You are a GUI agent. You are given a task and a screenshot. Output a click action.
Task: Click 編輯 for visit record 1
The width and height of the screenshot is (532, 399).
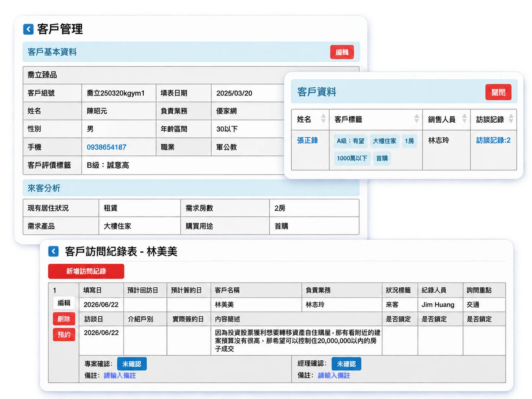64,303
